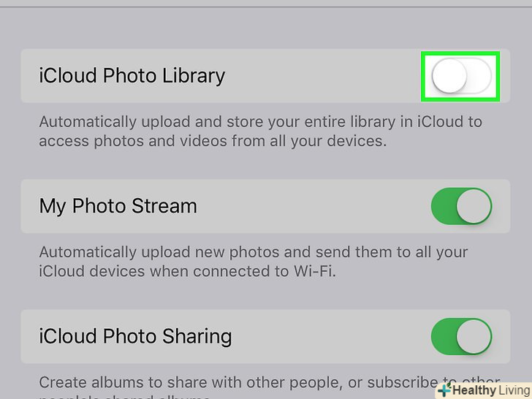This screenshot has width=532, height=399.
Task: Click the Healthy Living watermark text
Action: (491, 390)
